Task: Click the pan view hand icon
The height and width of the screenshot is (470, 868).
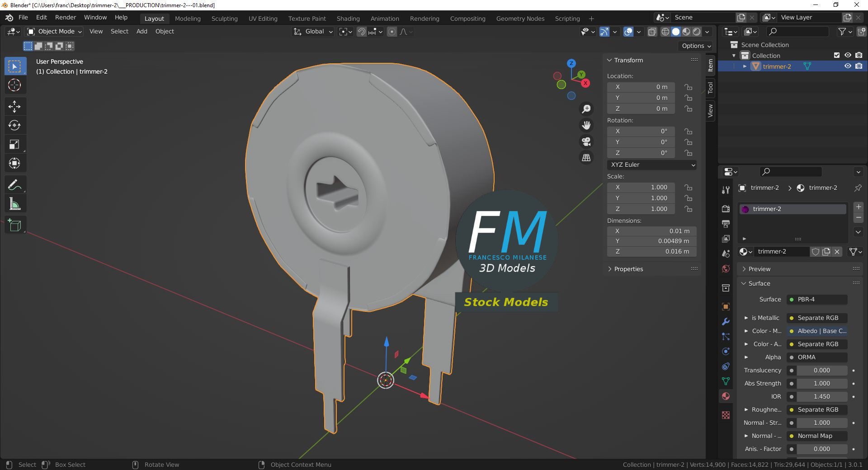Action: [586, 125]
